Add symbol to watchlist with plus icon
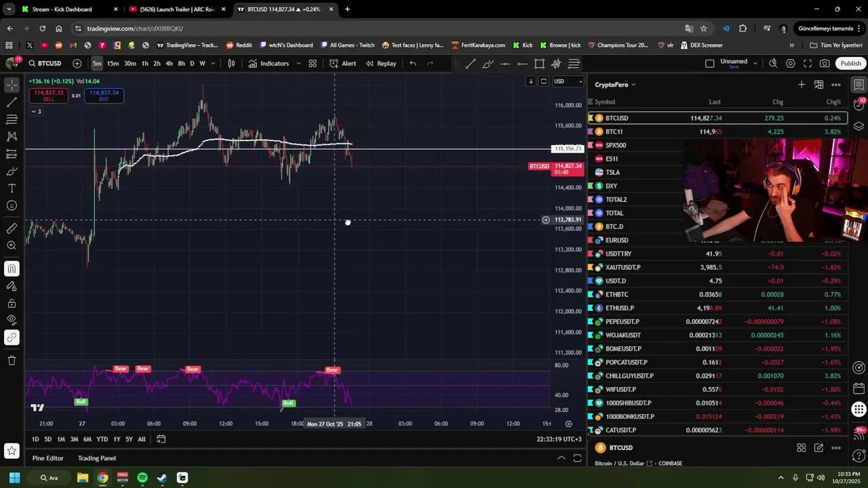The width and height of the screenshot is (868, 488). click(802, 85)
